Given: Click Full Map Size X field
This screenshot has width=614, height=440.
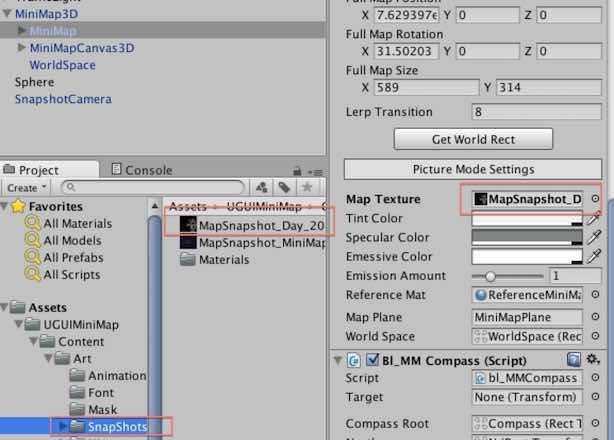Looking at the screenshot, I should [x=426, y=87].
